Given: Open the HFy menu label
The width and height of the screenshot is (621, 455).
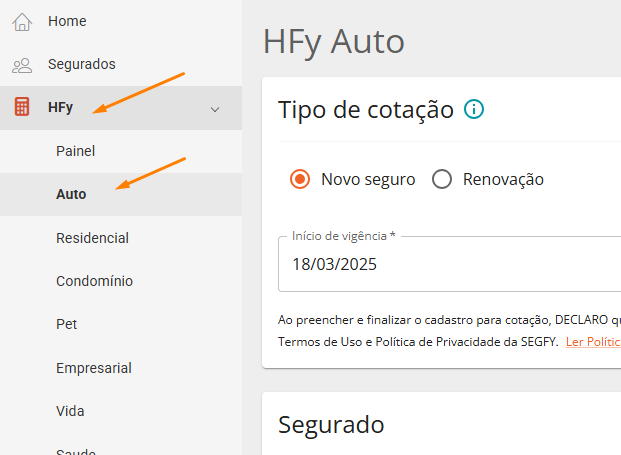Looking at the screenshot, I should click(60, 107).
